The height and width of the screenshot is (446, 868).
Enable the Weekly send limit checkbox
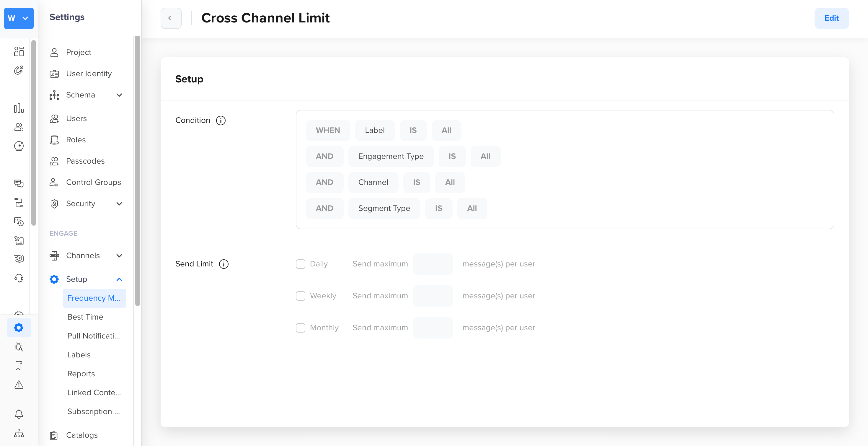300,296
